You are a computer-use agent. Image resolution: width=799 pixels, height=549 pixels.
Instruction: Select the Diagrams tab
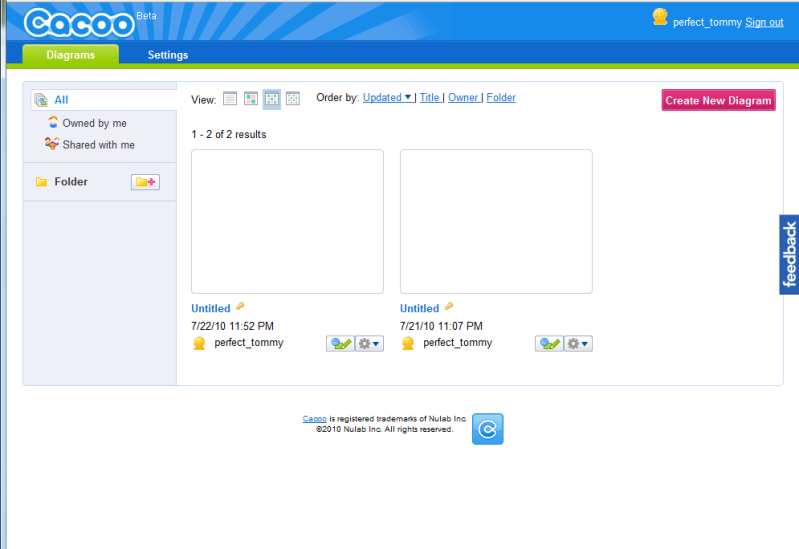(70, 55)
